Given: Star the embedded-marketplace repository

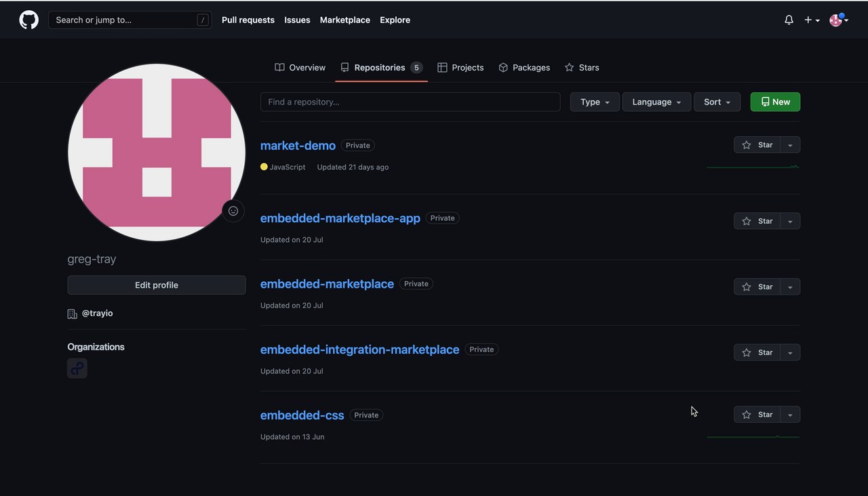Looking at the screenshot, I should tap(757, 287).
